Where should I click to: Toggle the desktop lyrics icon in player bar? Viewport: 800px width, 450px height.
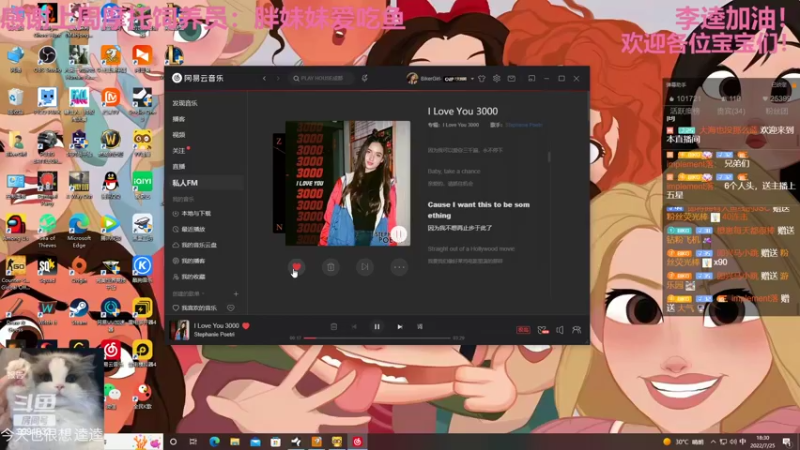click(420, 327)
